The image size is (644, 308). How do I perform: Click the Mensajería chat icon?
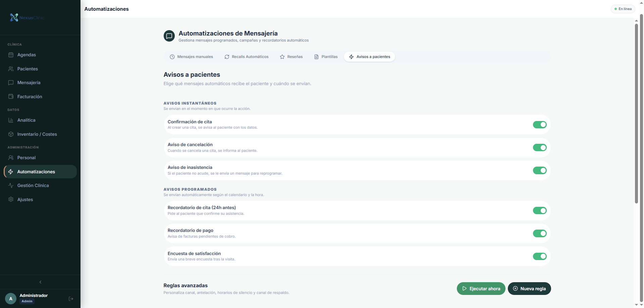(11, 82)
